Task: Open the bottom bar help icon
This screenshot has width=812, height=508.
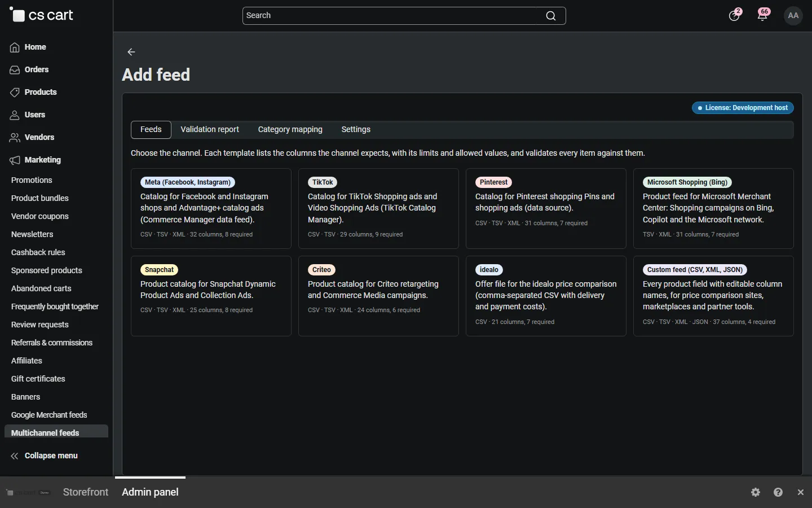Action: (x=778, y=492)
